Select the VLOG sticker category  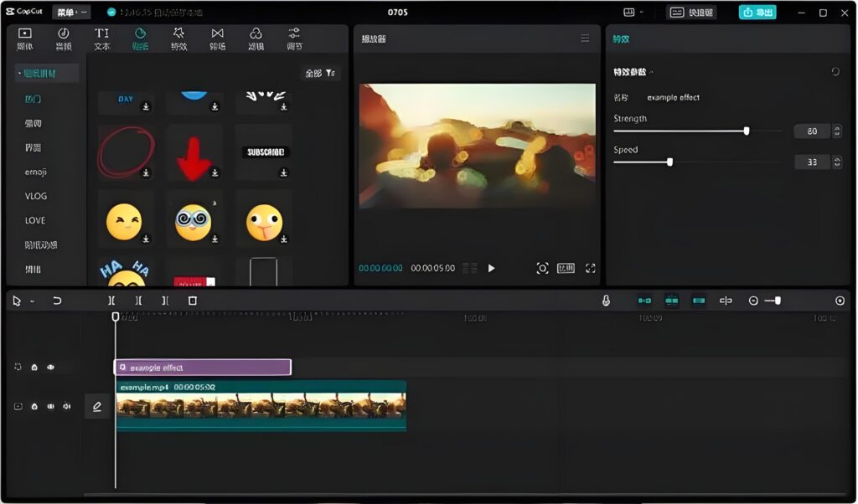35,196
